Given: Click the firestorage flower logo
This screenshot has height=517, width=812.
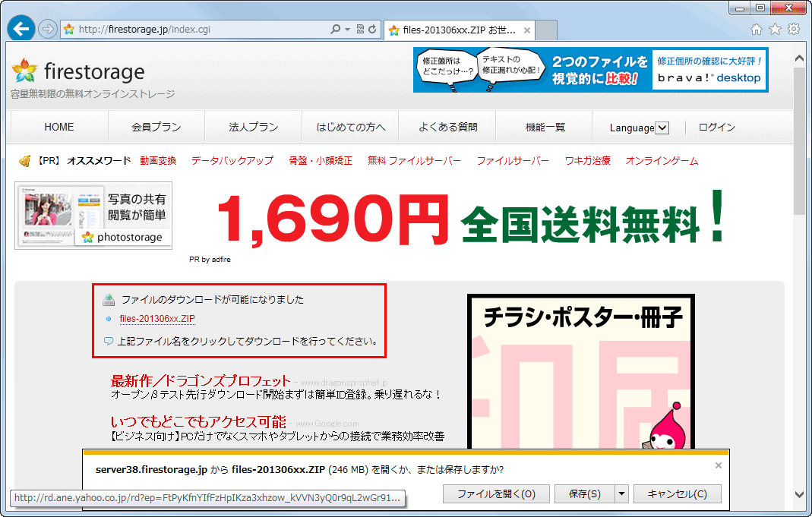Looking at the screenshot, I should [24, 71].
